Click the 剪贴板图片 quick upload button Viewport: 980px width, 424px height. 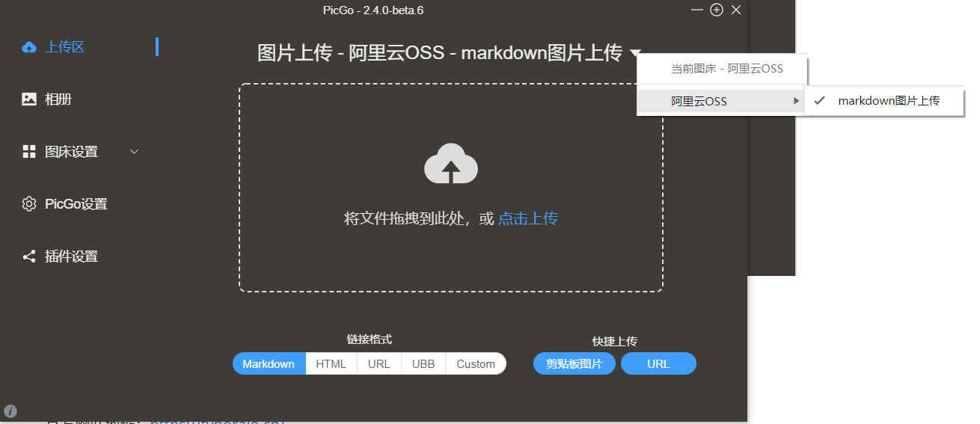[575, 364]
